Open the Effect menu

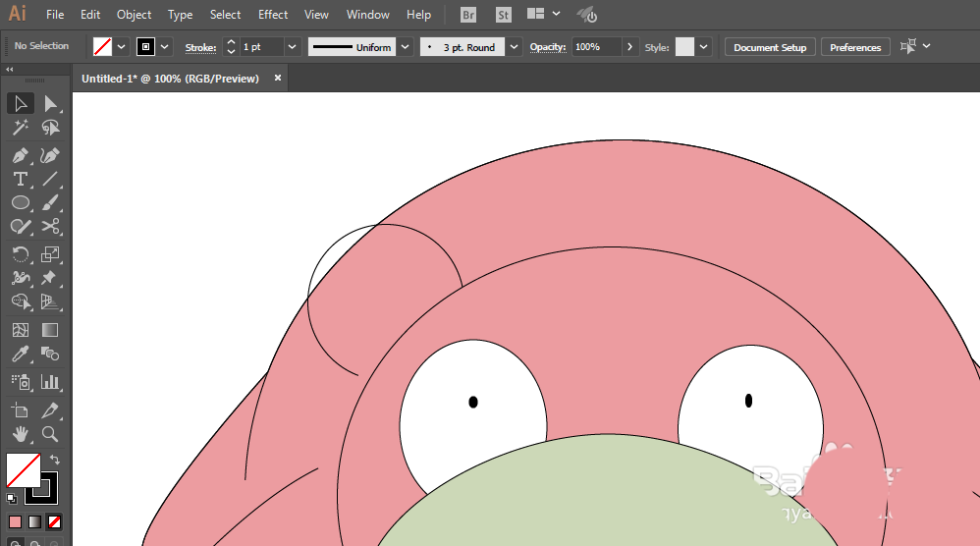click(x=273, y=15)
